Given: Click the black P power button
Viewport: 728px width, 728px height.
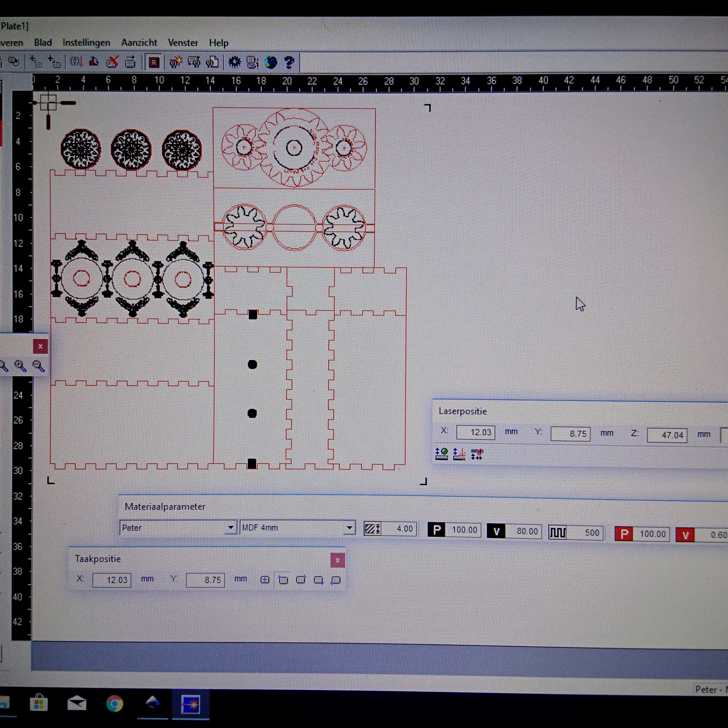Looking at the screenshot, I should pos(436,530).
